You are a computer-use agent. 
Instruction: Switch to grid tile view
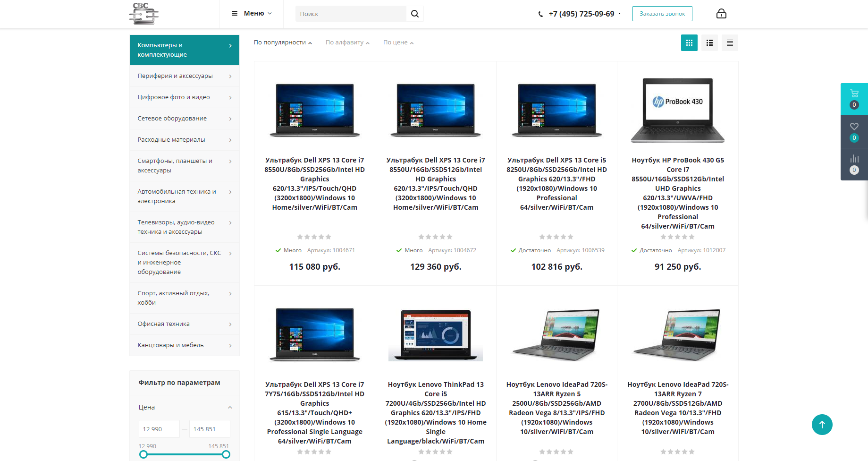[x=689, y=43]
